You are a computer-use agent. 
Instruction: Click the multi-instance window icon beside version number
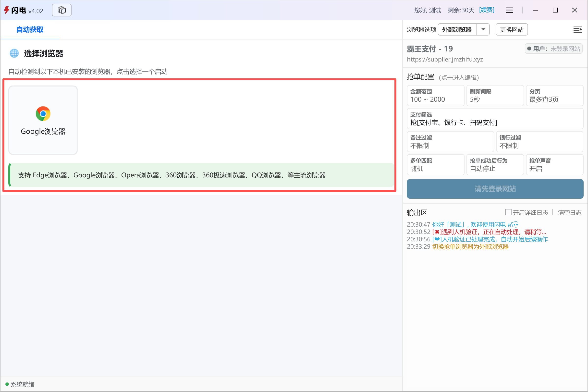[x=61, y=10]
